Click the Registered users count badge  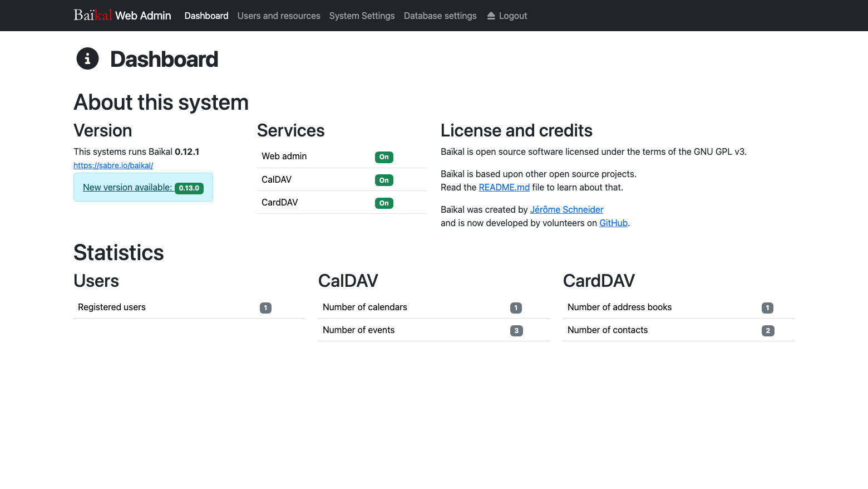(265, 308)
